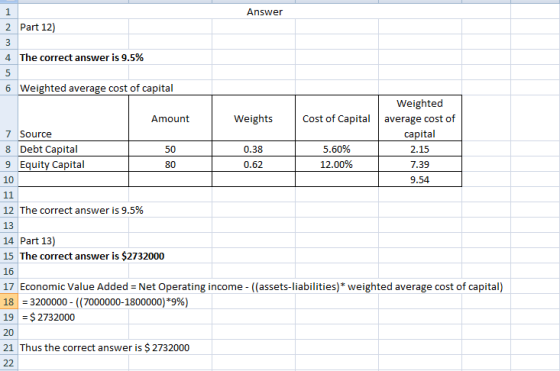
Task: Select the 'Amount' column header cell
Action: pyautogui.click(x=170, y=118)
